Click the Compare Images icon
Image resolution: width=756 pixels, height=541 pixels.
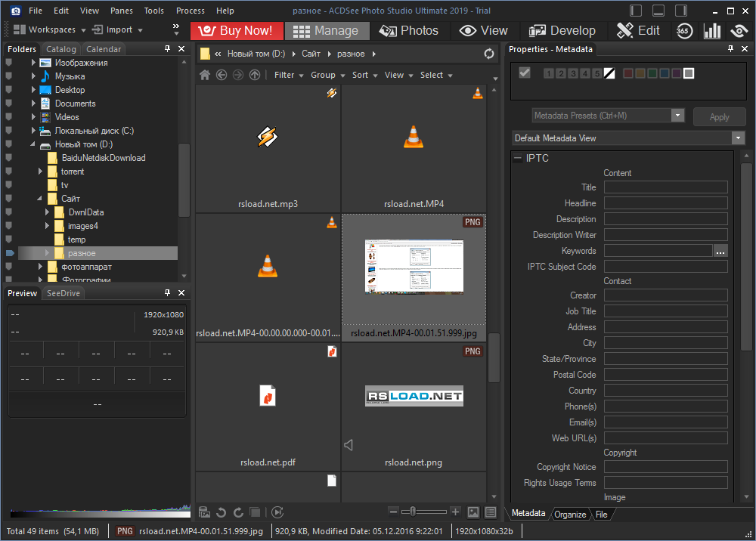(255, 512)
